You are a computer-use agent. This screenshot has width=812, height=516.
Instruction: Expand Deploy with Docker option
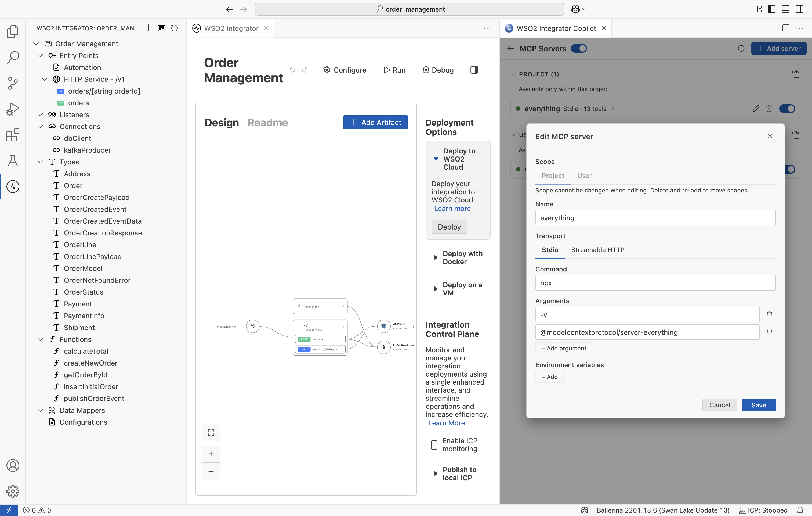(435, 257)
